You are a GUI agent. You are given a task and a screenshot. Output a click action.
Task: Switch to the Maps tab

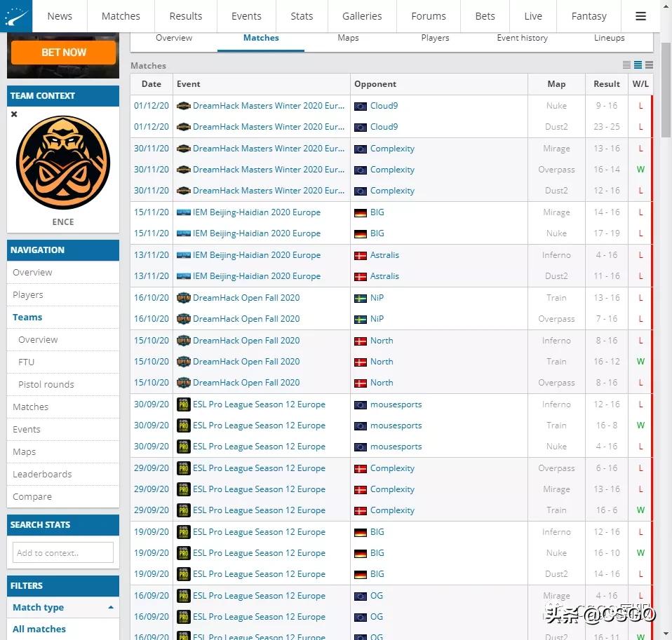coord(348,38)
